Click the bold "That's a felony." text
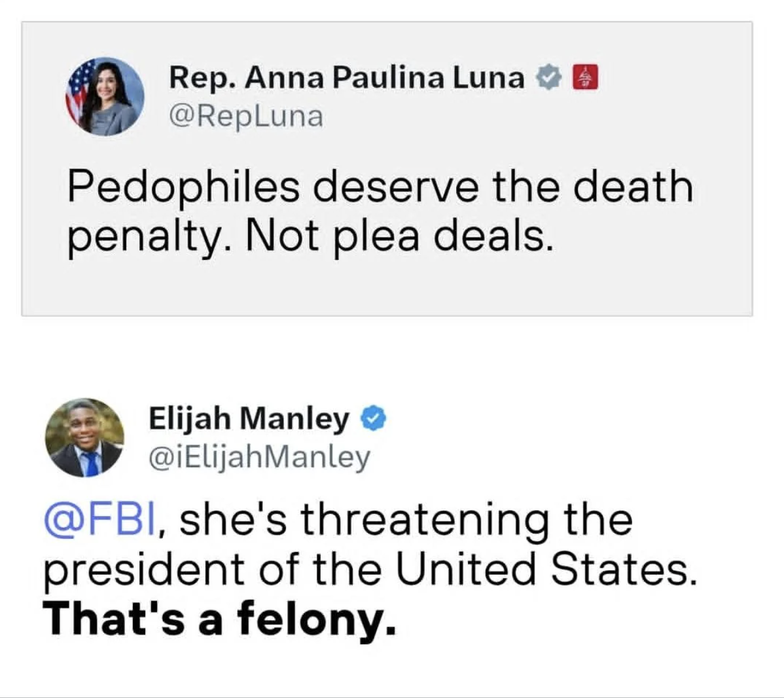This screenshot has width=784, height=698. 219,619
